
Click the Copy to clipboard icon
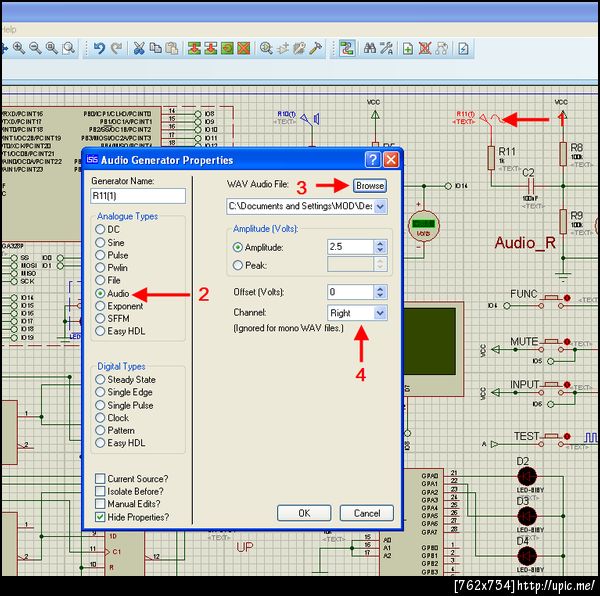coord(155,48)
